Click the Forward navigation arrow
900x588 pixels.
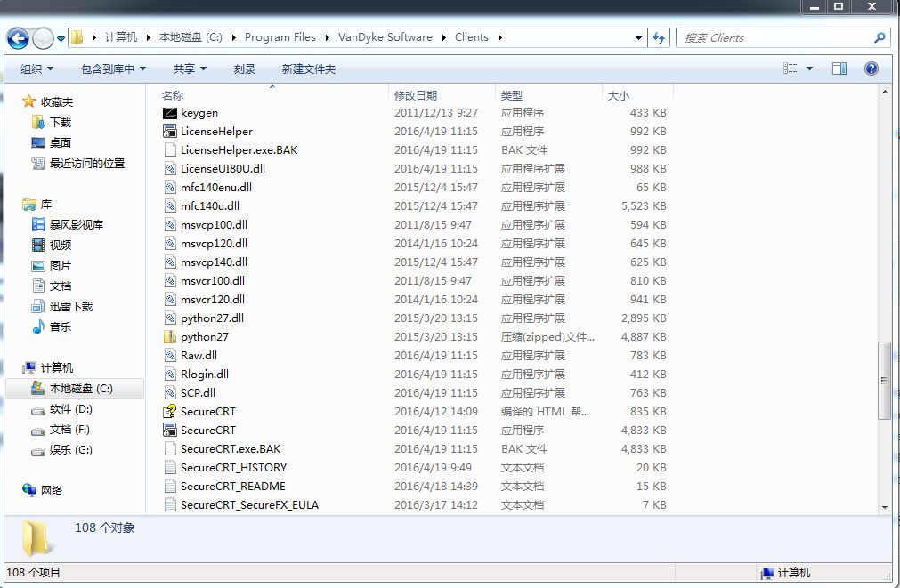43,38
